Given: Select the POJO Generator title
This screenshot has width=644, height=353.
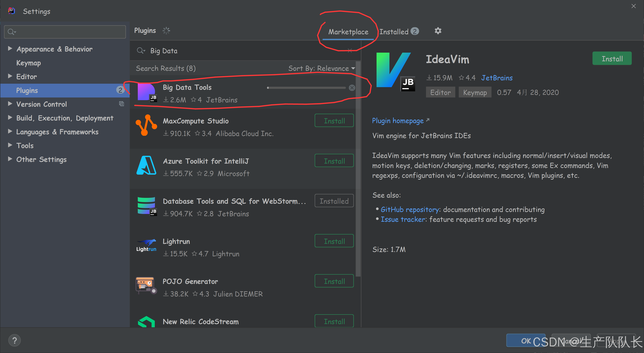Looking at the screenshot, I should (x=190, y=281).
